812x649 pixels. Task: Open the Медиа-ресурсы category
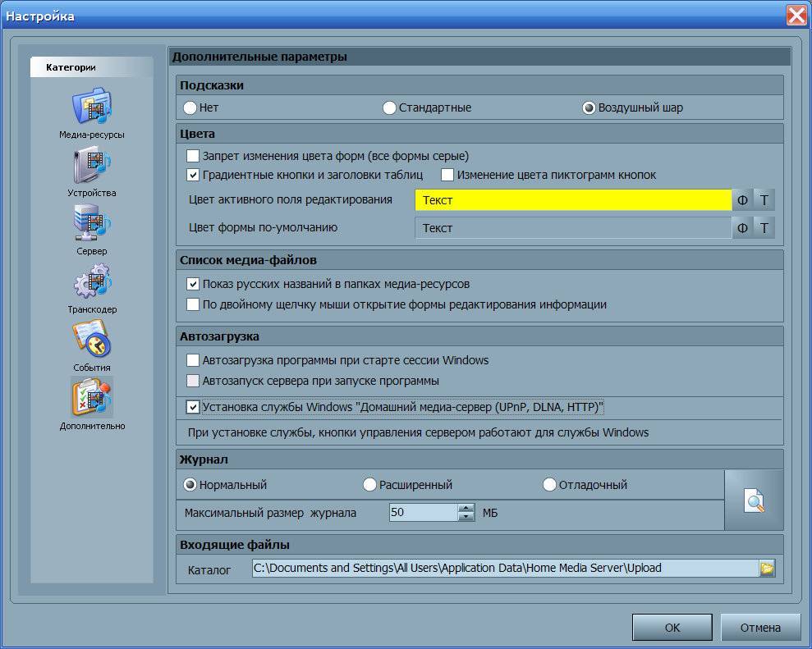[92, 107]
